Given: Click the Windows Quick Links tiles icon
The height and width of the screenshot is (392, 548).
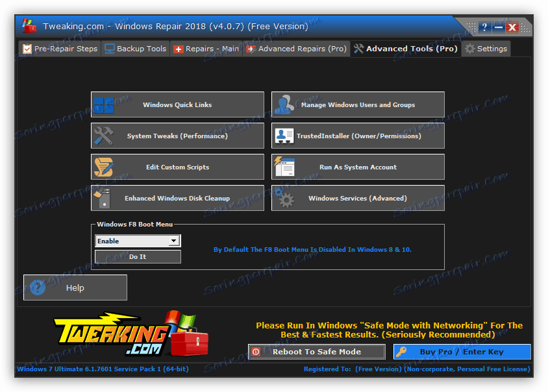Looking at the screenshot, I should (x=104, y=104).
